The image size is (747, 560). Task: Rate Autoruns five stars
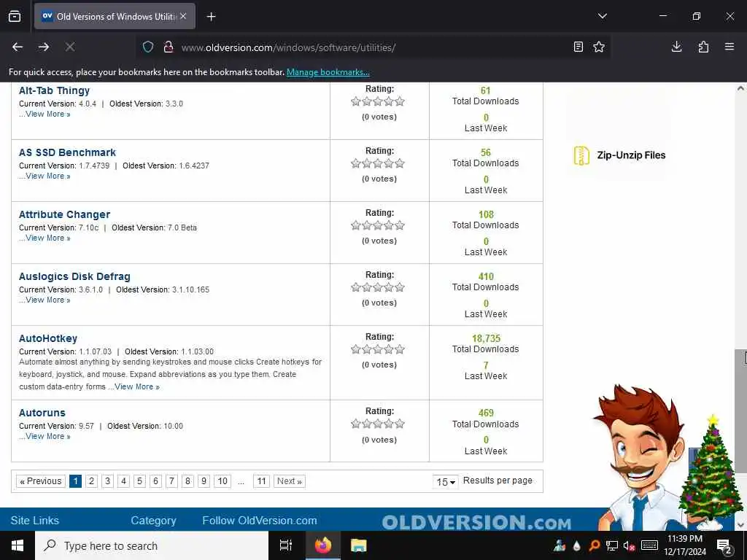[400, 424]
